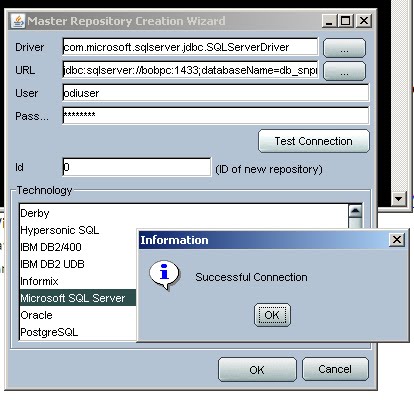
Task: Click the wizard's OK button at bottom
Action: [x=257, y=369]
